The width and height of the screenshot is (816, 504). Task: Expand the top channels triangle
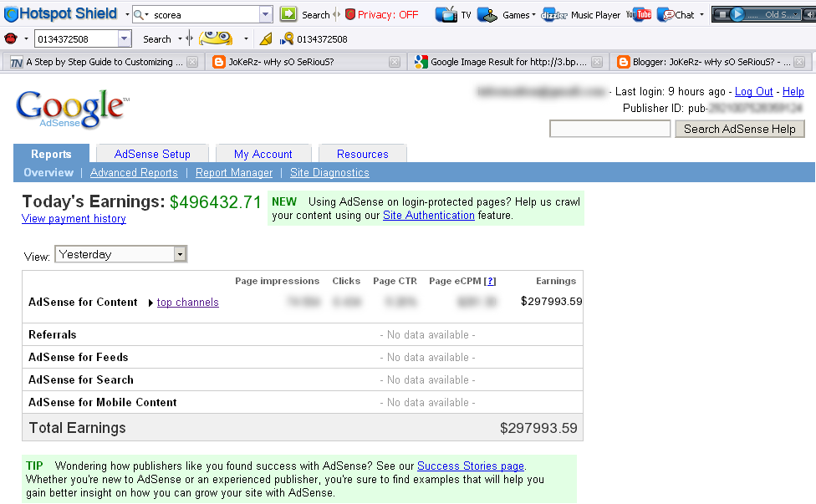(x=150, y=303)
